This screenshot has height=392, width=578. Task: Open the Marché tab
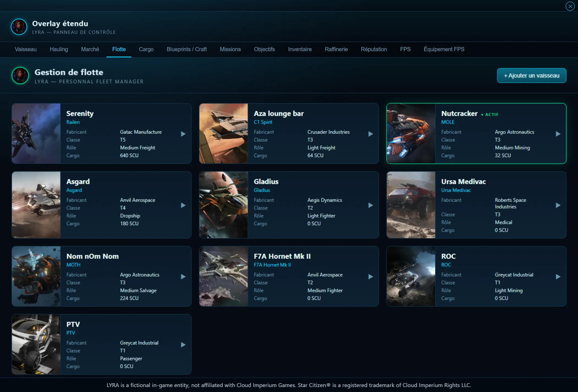(90, 49)
